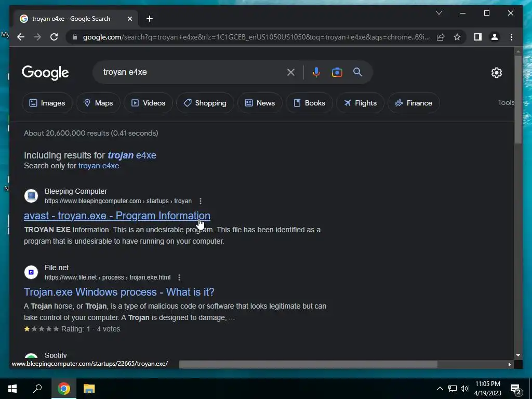Click the file.net breadcrumb URL

pyautogui.click(x=108, y=277)
